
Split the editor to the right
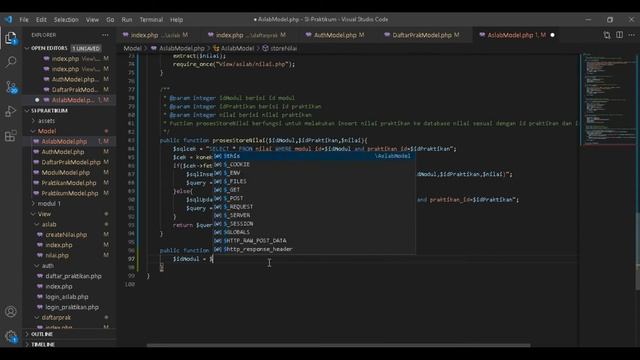pos(620,35)
